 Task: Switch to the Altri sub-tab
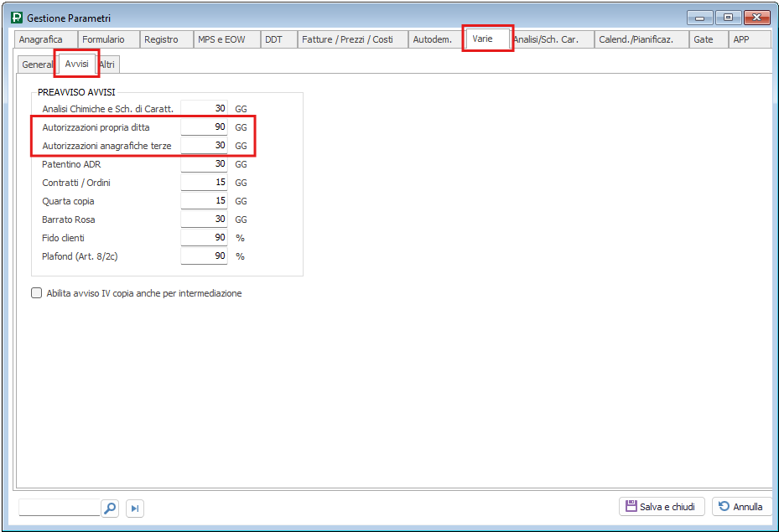pos(107,65)
